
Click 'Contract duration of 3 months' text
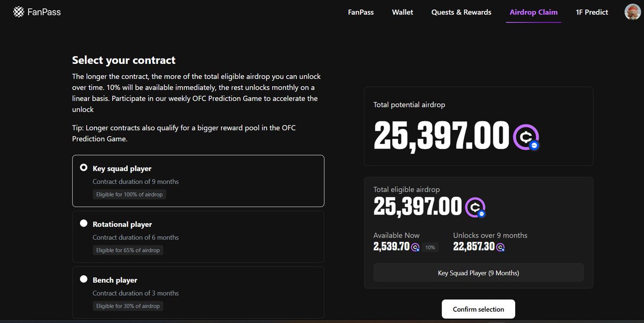coord(136,293)
